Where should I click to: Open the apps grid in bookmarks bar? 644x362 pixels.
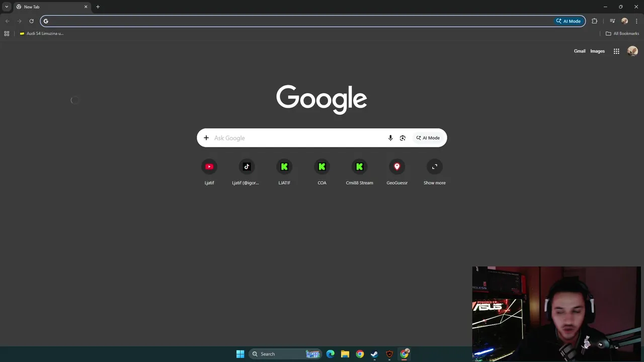[7, 34]
